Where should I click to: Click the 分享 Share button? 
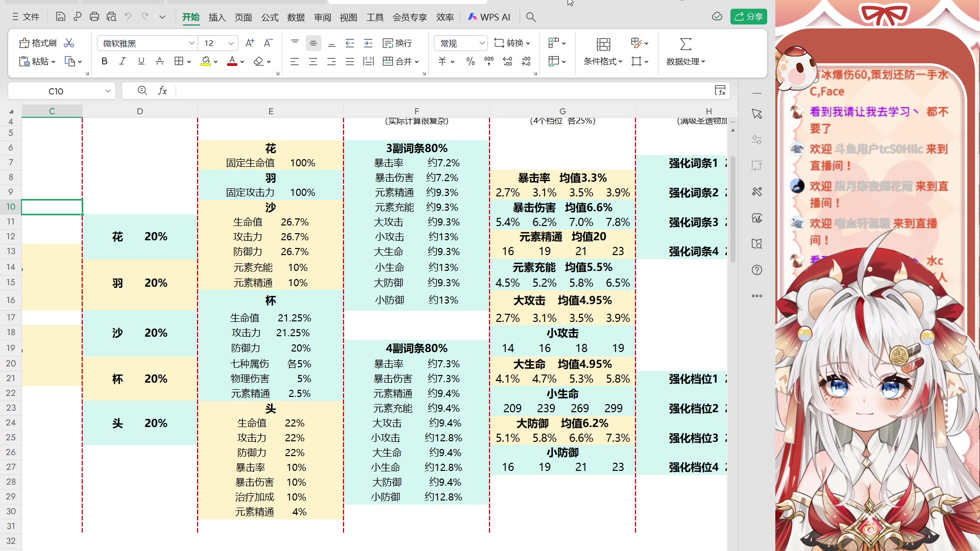(x=749, y=17)
